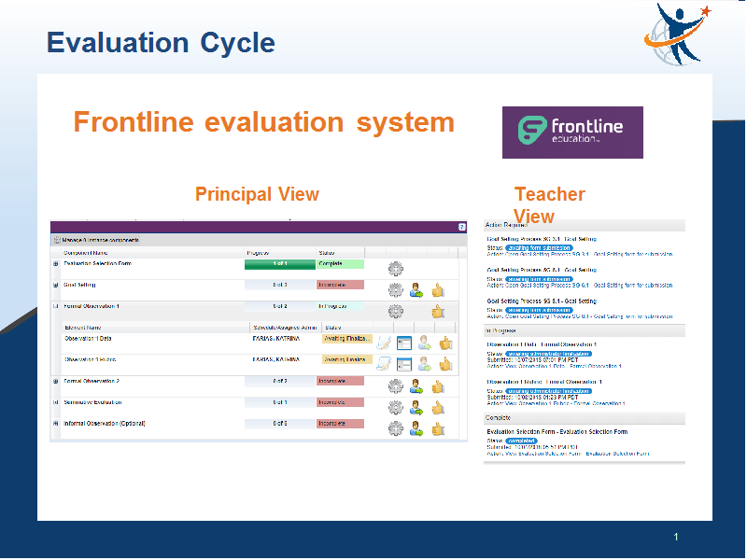Expand the Goal Setting row

tap(56, 286)
